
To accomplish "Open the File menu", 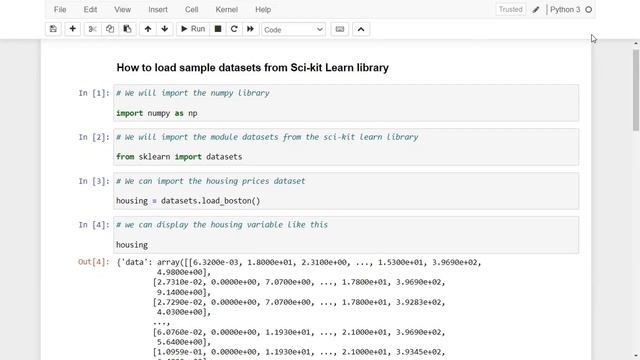I will (60, 9).
